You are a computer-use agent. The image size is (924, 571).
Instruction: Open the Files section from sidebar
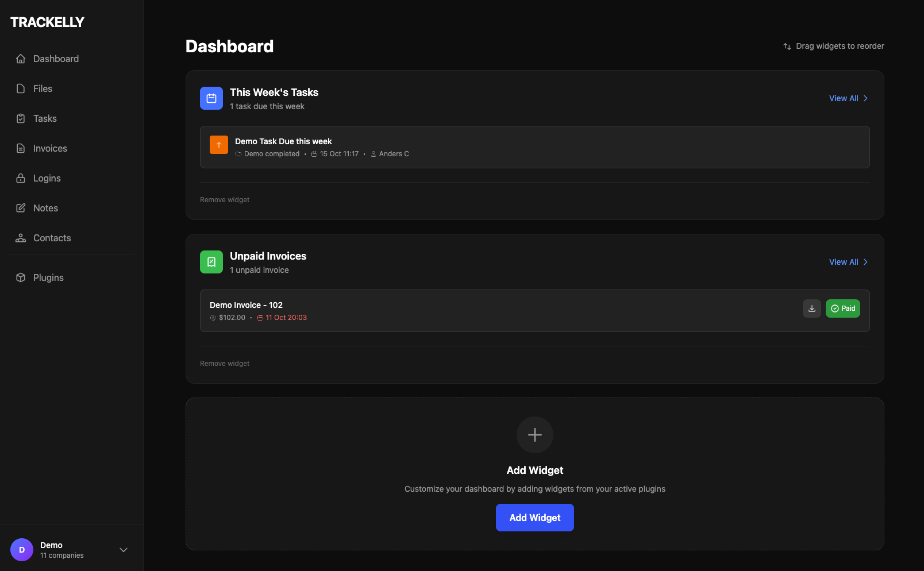click(x=43, y=88)
